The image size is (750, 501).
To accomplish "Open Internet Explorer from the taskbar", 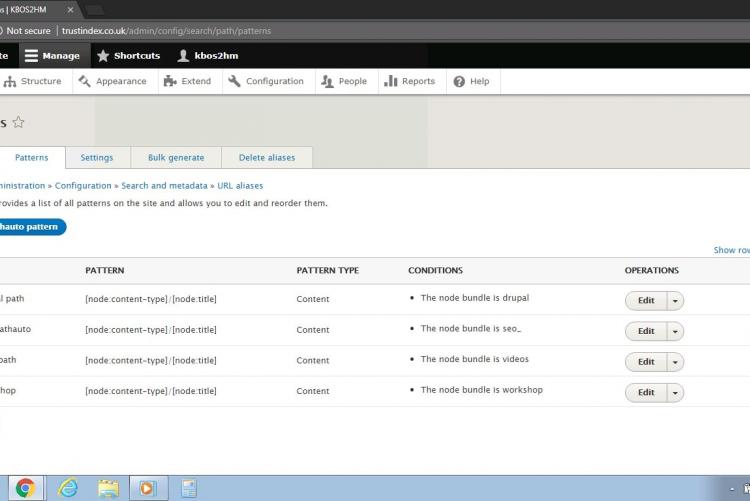I will 67,488.
